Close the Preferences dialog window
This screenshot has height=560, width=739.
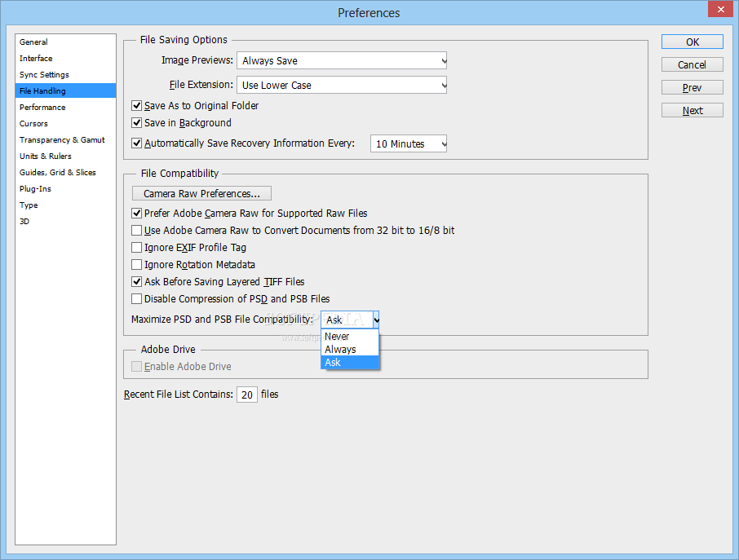coord(720,9)
